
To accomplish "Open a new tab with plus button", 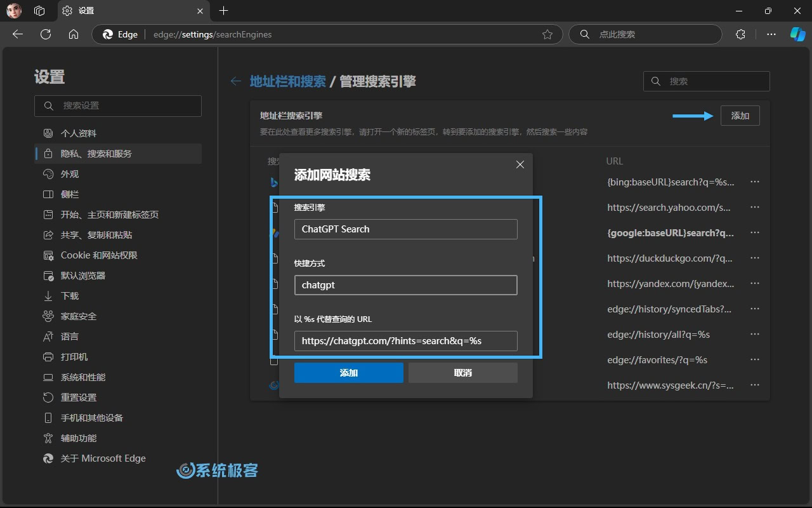I will pyautogui.click(x=223, y=10).
